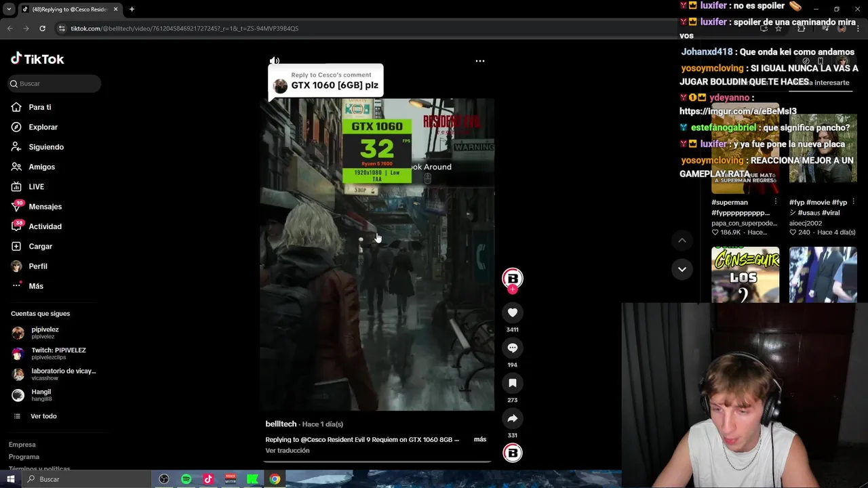Open OBS Studio from taskbar

(163, 479)
